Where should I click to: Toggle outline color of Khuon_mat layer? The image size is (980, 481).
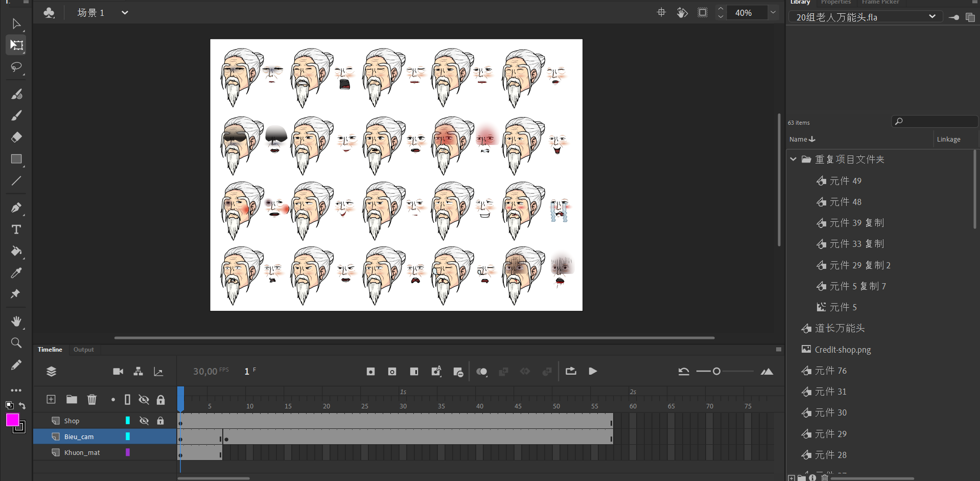pos(128,452)
